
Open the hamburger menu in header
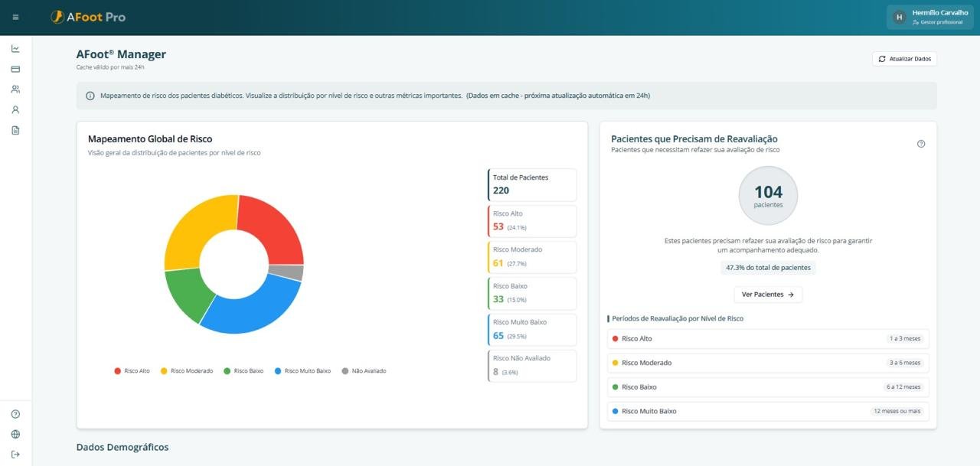click(15, 17)
